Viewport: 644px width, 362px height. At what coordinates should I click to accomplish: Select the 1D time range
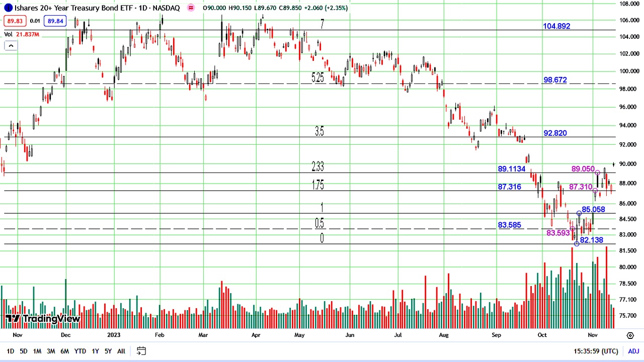(10, 351)
